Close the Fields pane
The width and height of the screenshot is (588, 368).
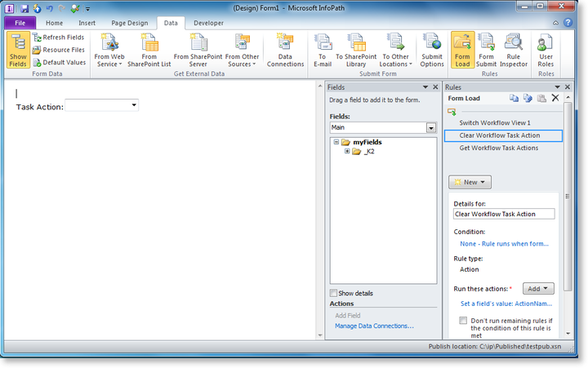[x=435, y=87]
